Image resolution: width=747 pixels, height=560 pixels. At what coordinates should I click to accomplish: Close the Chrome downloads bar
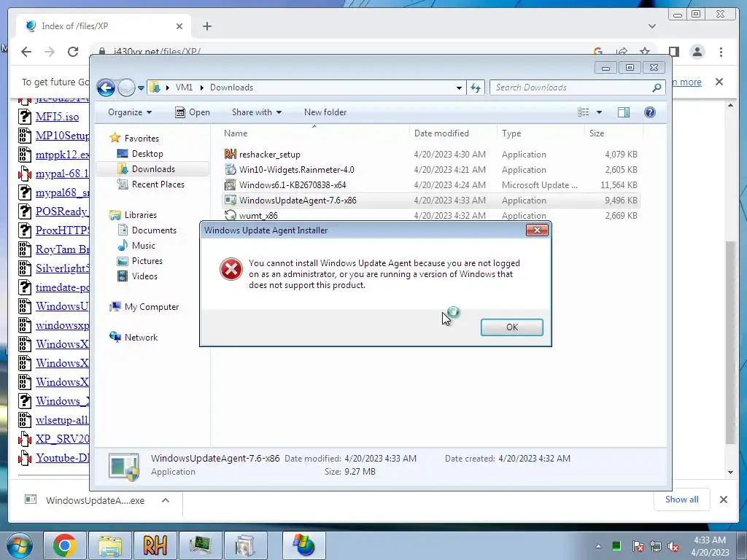pyautogui.click(x=723, y=499)
